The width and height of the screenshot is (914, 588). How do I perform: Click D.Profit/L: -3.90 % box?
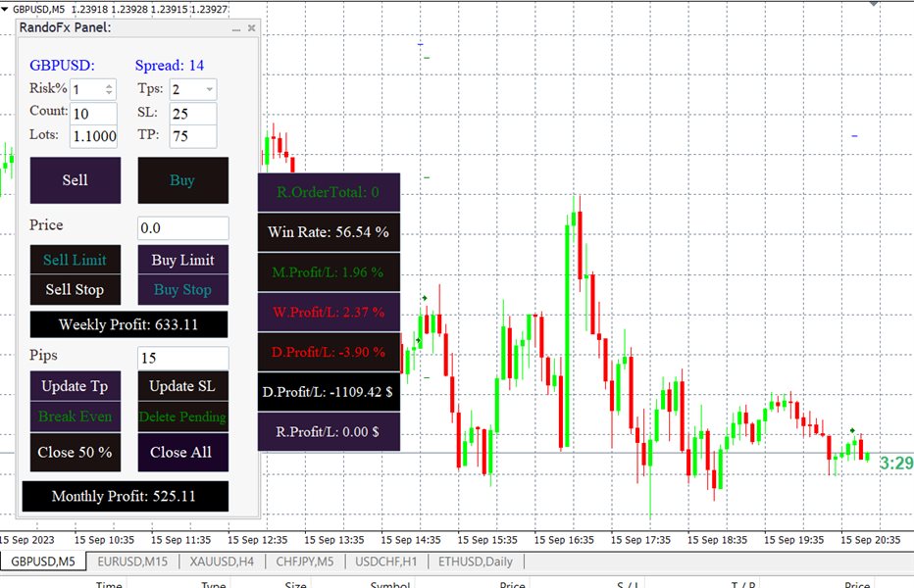click(329, 352)
